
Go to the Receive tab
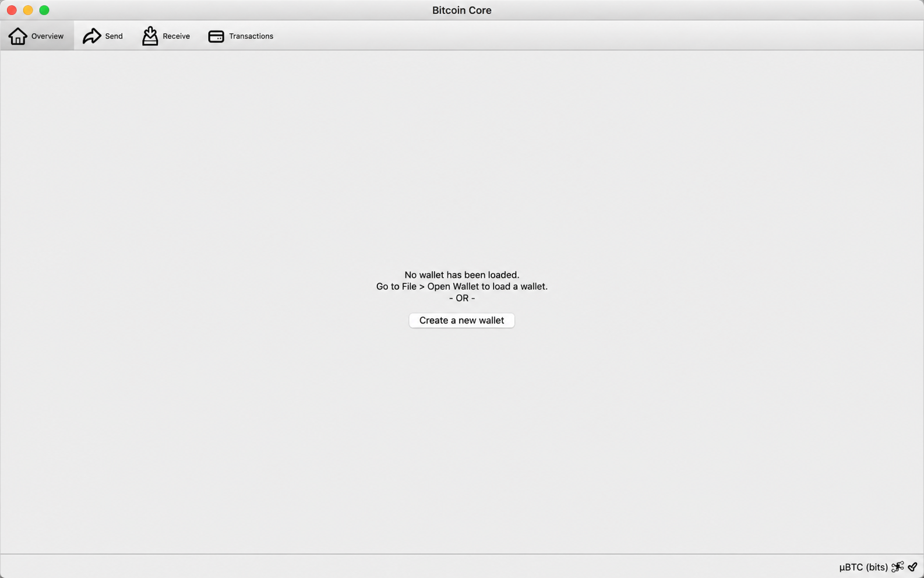[166, 36]
